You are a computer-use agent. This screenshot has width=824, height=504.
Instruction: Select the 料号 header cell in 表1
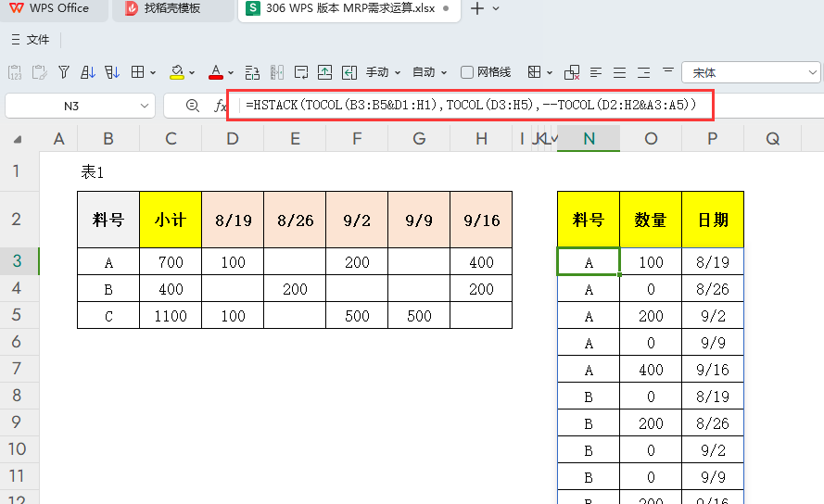coord(108,220)
